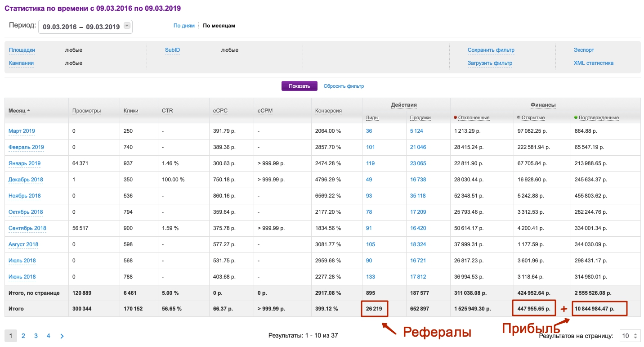Click total open value 447 955.65 р.

click(533, 309)
